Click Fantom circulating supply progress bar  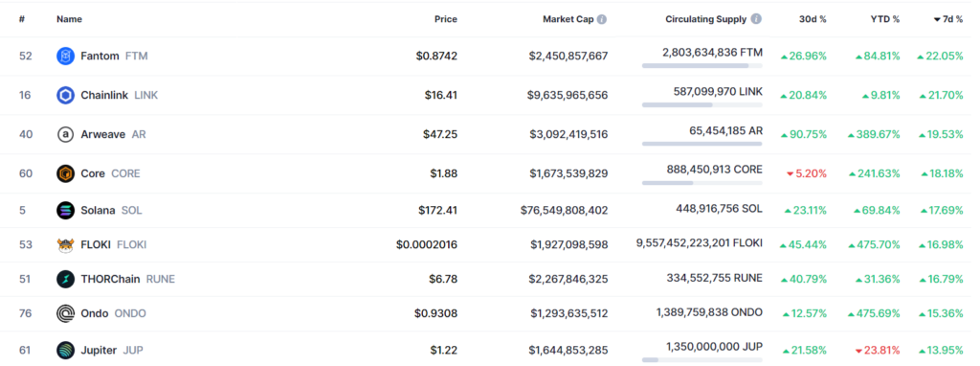702,65
